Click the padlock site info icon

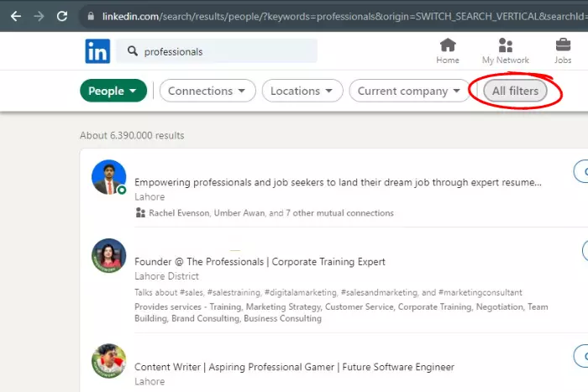[91, 16]
